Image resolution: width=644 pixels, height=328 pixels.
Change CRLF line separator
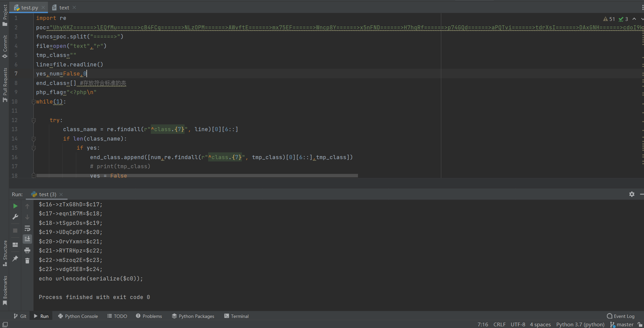499,325
